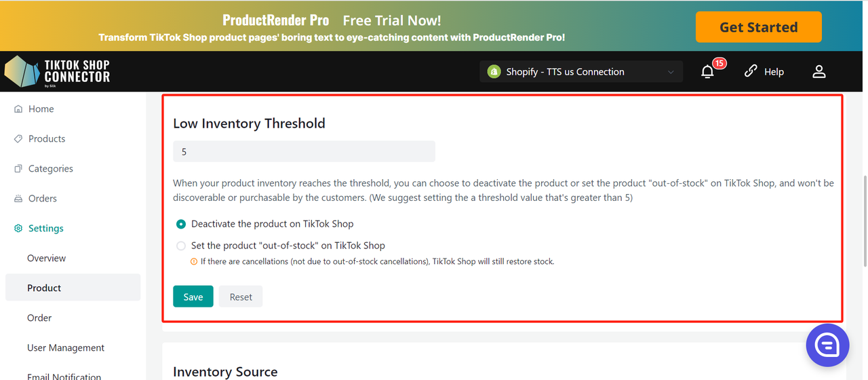The width and height of the screenshot is (868, 380).
Task: Click the Settings gear icon
Action: (x=18, y=229)
